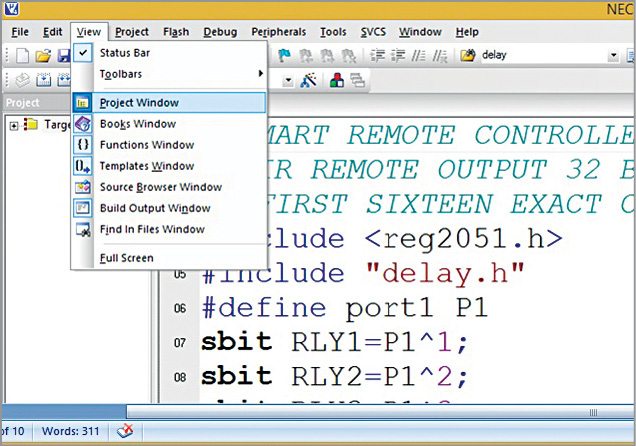Viewport: 636px width, 446px height.
Task: Click the spell check icon in status bar
Action: click(x=125, y=431)
